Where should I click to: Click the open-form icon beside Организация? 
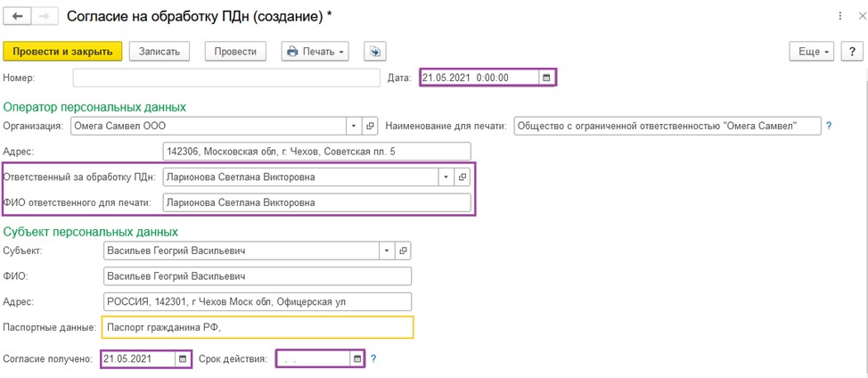click(371, 126)
